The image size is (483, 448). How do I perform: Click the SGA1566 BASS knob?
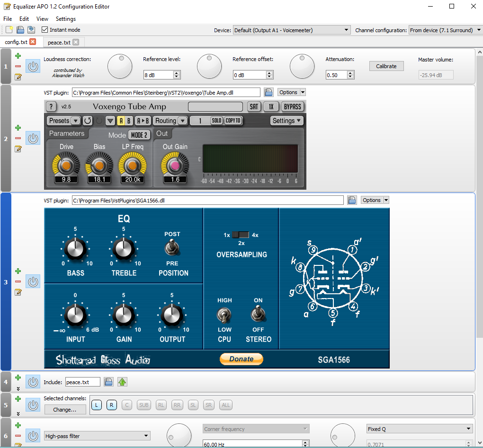[75, 249]
